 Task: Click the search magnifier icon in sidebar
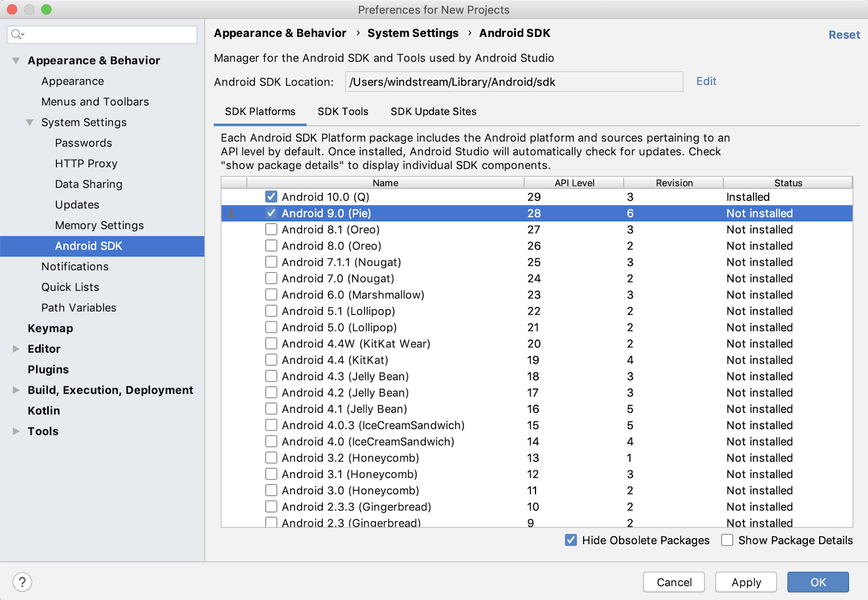(x=17, y=35)
